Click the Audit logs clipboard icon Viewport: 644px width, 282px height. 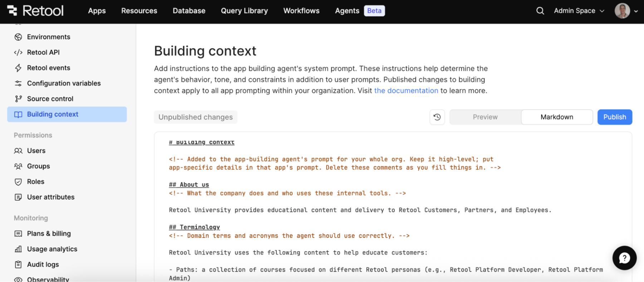pos(18,264)
